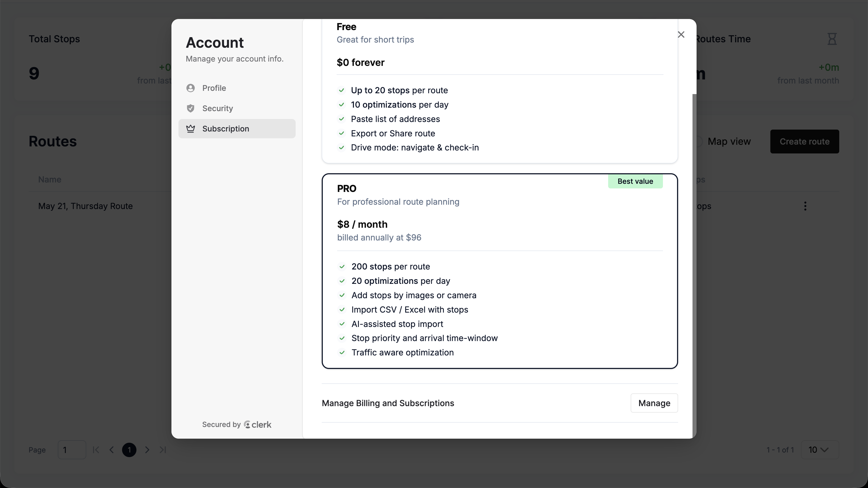Click May 21, Thursday Route row
The height and width of the screenshot is (488, 868).
pyautogui.click(x=85, y=206)
